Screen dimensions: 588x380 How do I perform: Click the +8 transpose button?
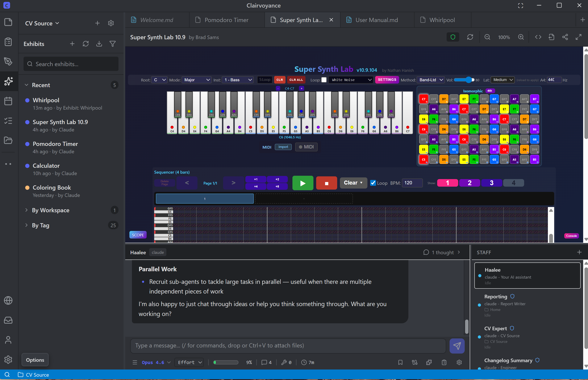tap(277, 186)
